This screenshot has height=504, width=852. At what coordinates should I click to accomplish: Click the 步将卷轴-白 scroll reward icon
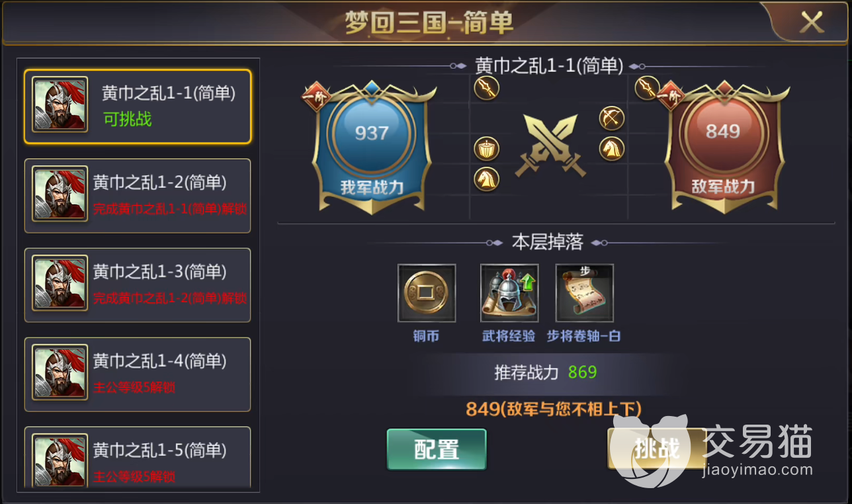585,293
